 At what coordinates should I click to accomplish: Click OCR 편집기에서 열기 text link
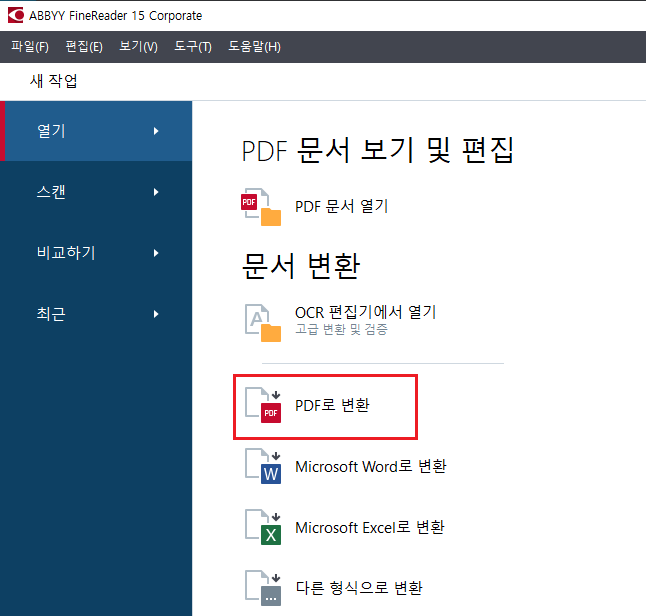(365, 312)
